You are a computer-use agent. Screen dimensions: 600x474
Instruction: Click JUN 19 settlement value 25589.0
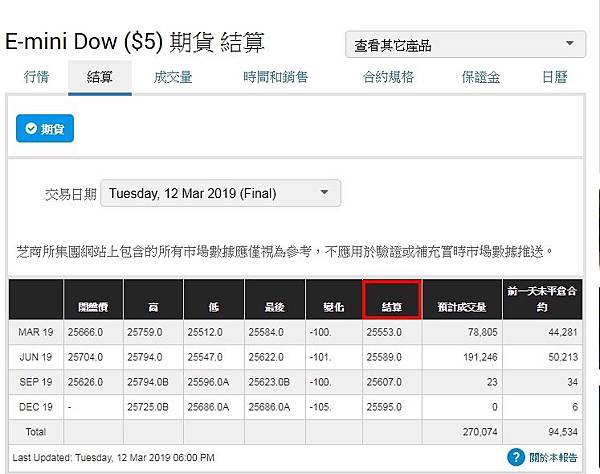[x=384, y=357]
